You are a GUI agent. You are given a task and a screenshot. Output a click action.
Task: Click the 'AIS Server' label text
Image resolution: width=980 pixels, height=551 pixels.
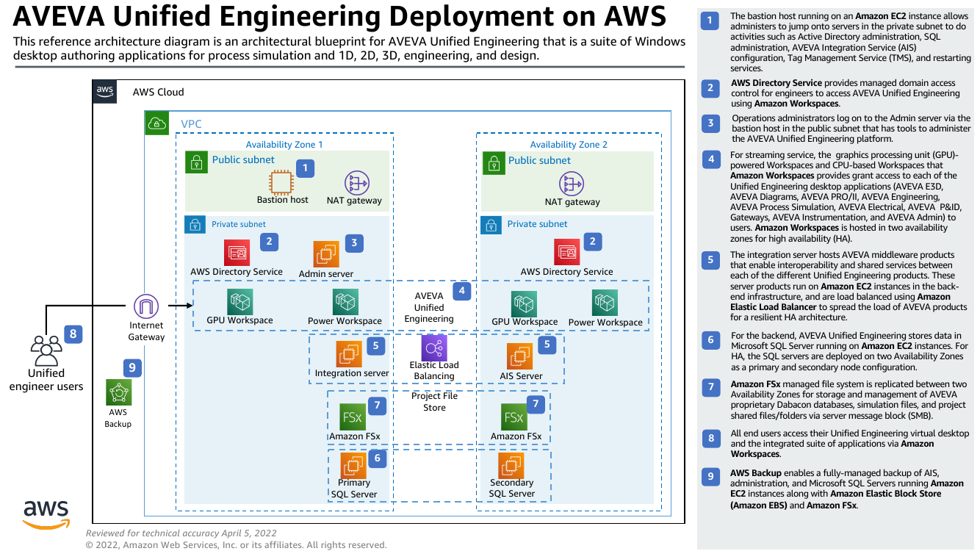pos(521,376)
